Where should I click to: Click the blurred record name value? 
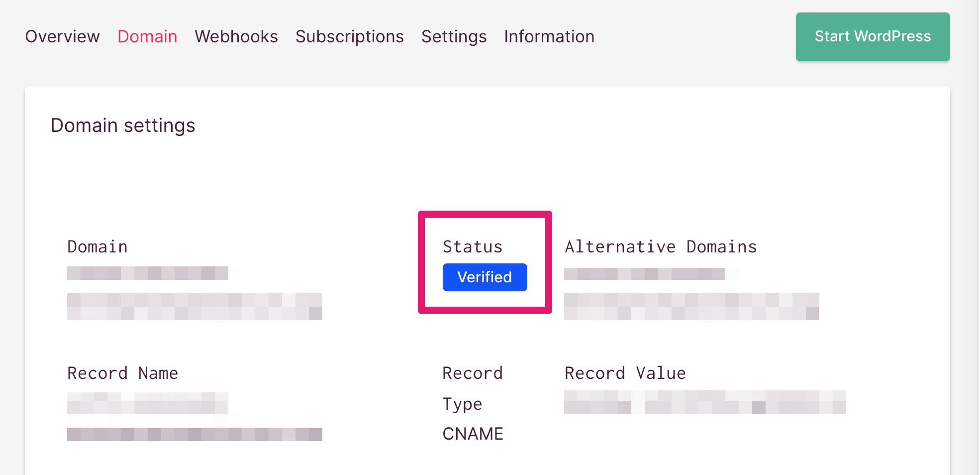coord(195,417)
